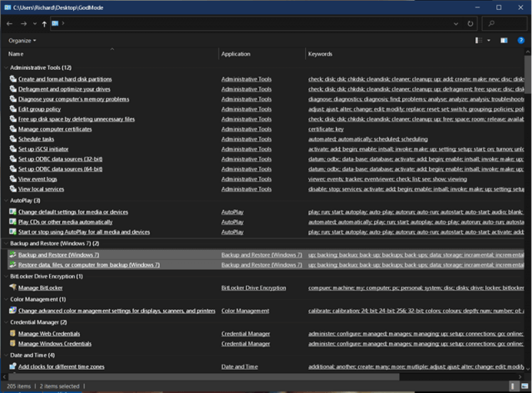
Task: Click icon beside Diagnose your computer's memory problems
Action: [x=13, y=99]
